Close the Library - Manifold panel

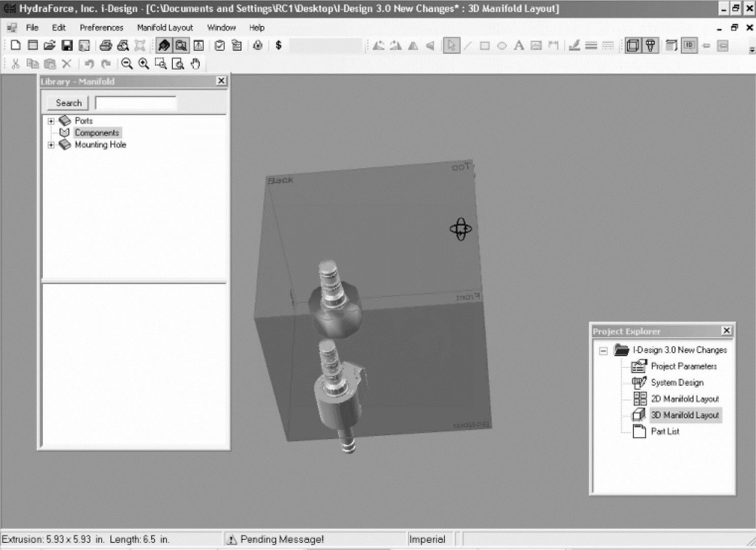[221, 81]
